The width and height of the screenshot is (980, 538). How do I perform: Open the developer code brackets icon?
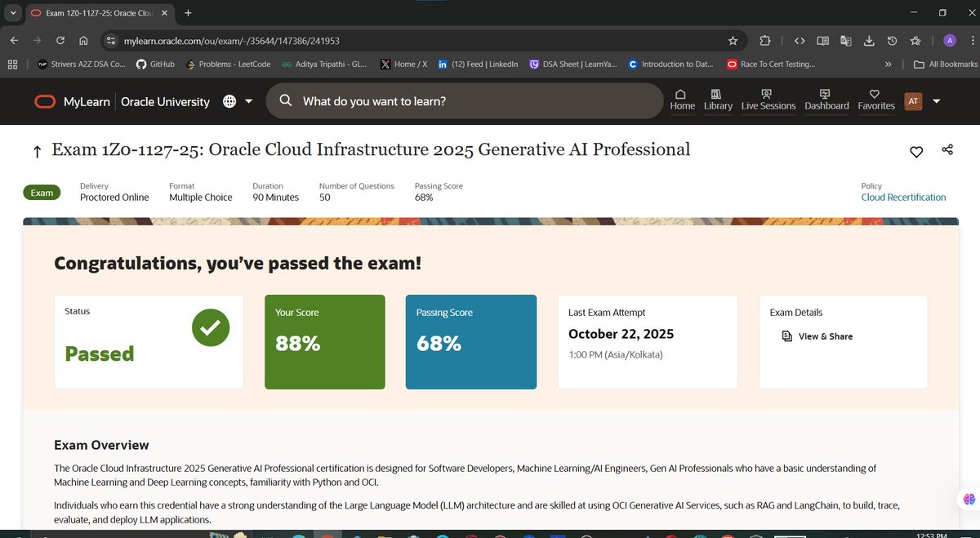tap(800, 41)
